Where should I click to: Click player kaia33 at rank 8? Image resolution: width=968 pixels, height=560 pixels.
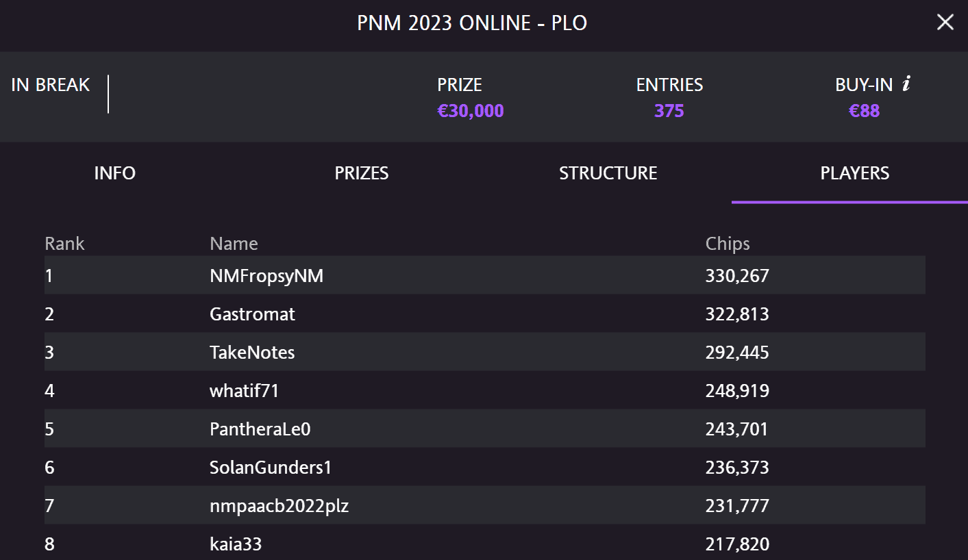pyautogui.click(x=485, y=543)
